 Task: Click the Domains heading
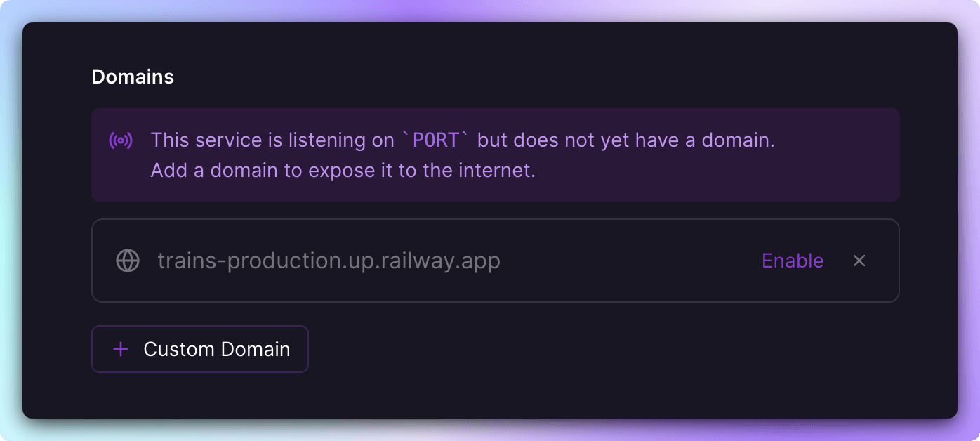[x=132, y=77]
